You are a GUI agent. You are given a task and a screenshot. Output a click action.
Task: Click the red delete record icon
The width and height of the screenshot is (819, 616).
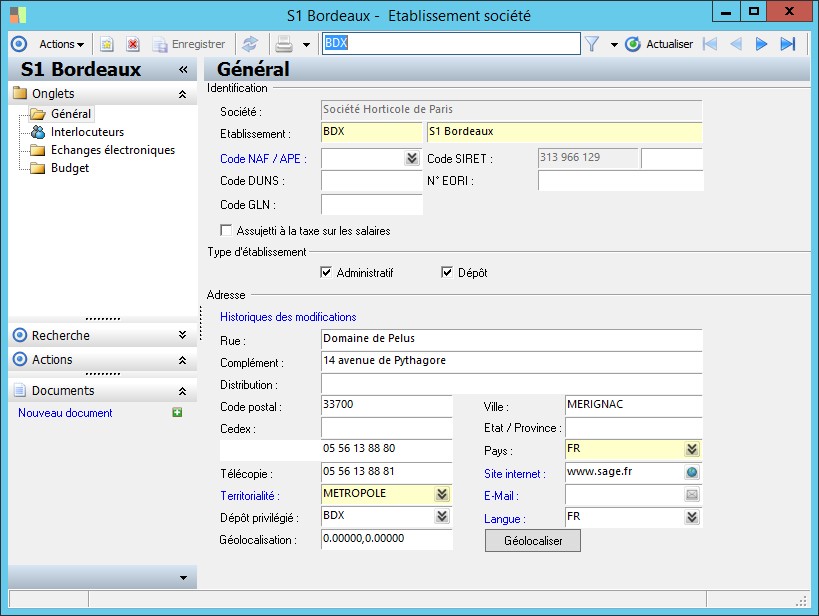pyautogui.click(x=132, y=44)
